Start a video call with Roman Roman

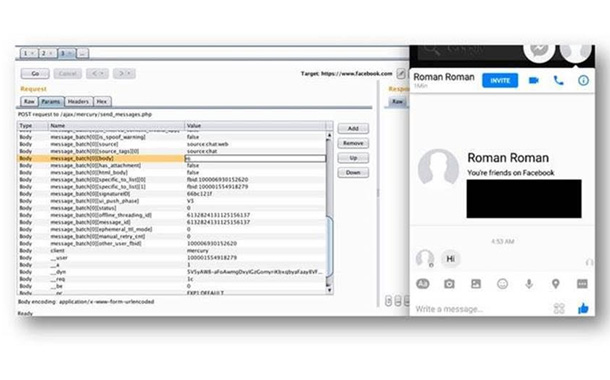coord(534,81)
